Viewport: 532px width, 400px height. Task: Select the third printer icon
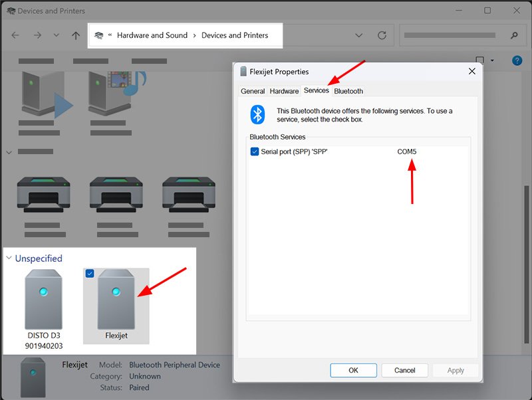pyautogui.click(x=189, y=194)
